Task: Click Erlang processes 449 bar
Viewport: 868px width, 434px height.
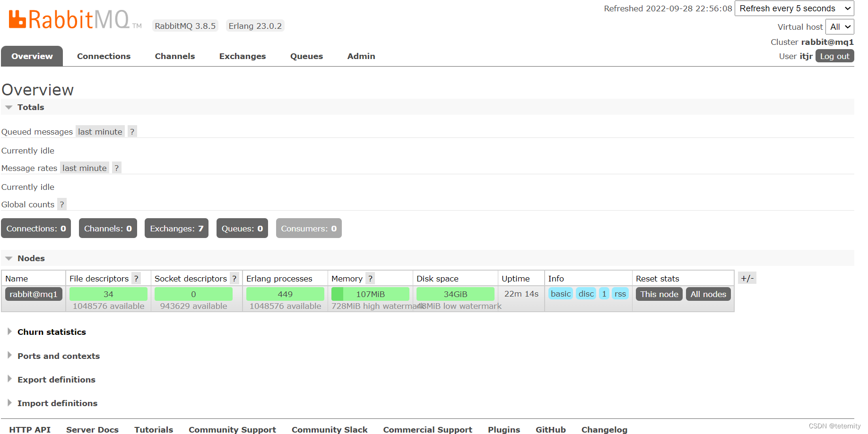Action: tap(285, 294)
